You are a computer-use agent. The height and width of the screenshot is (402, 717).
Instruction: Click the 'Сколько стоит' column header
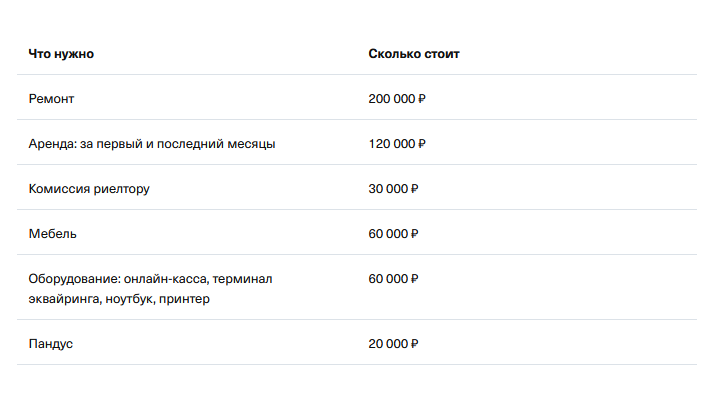(x=414, y=54)
